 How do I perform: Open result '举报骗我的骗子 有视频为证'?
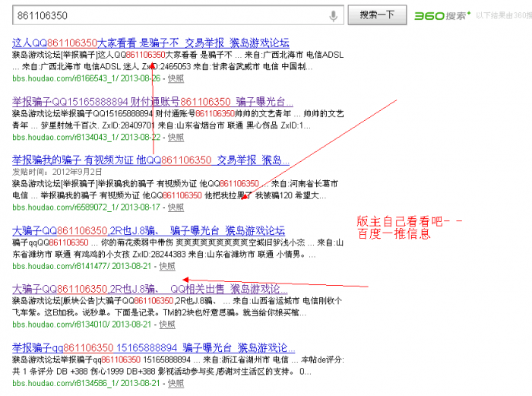[x=150, y=160]
